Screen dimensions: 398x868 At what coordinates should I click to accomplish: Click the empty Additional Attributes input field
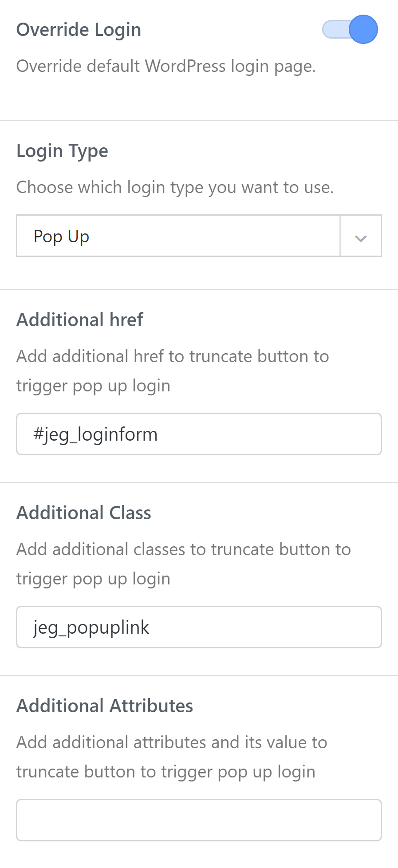click(199, 820)
